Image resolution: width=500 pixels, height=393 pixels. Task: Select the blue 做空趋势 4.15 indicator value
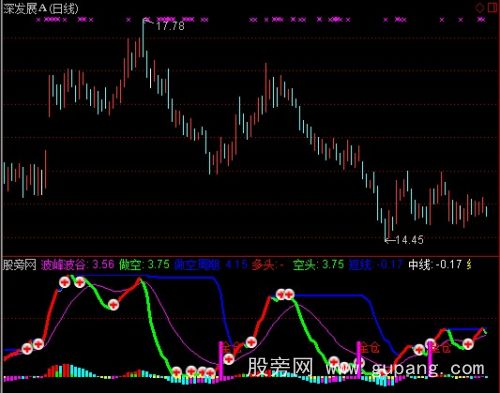pyautogui.click(x=211, y=265)
